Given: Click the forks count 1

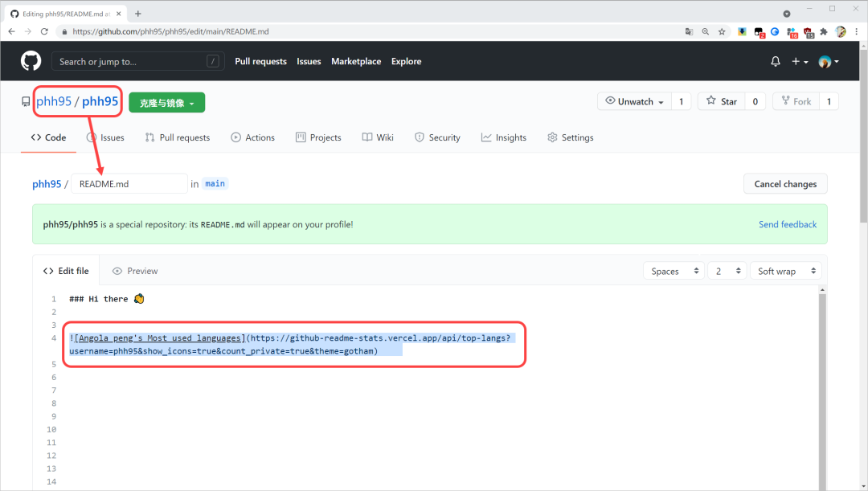Looking at the screenshot, I should click(829, 101).
